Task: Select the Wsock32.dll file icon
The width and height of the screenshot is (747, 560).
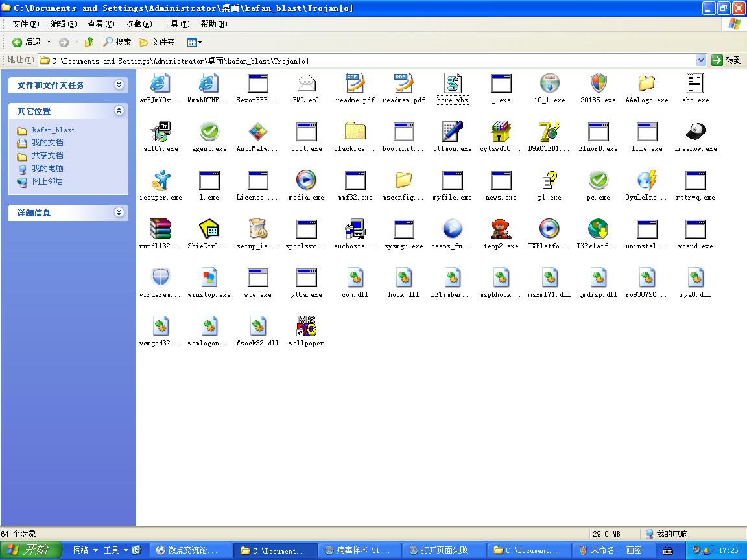Action: tap(257, 326)
